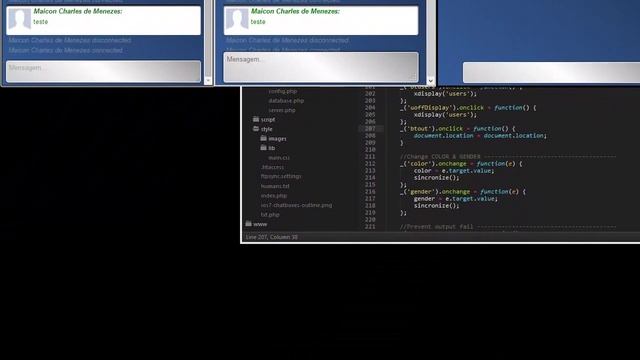Open ios7-chatboxes-outline.png file
The width and height of the screenshot is (640, 360).
pyautogui.click(x=296, y=205)
